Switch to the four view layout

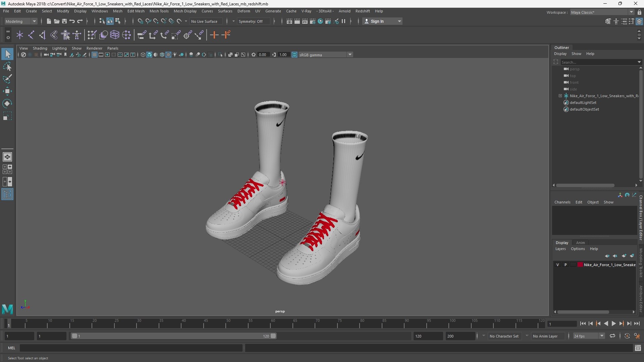click(x=7, y=169)
